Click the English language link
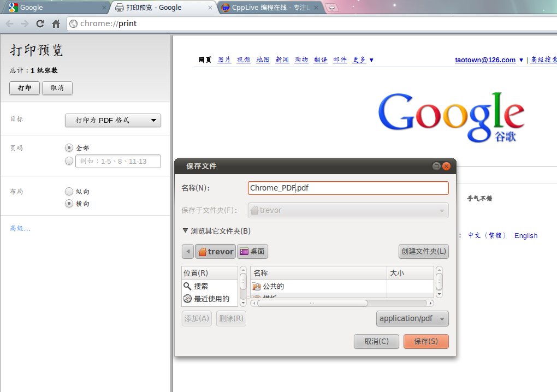The height and width of the screenshot is (392, 557). [526, 236]
